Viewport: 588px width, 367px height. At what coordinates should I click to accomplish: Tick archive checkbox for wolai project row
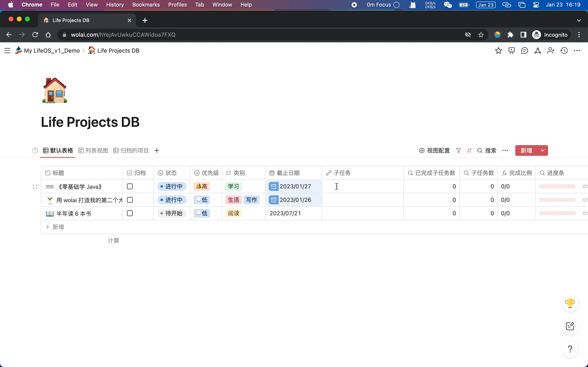130,200
